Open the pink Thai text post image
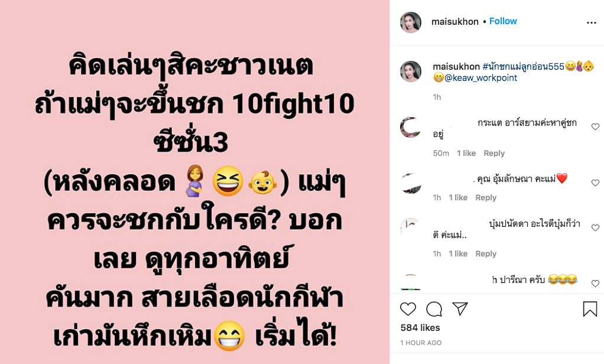Screen dimensions: 604x364 (194, 182)
